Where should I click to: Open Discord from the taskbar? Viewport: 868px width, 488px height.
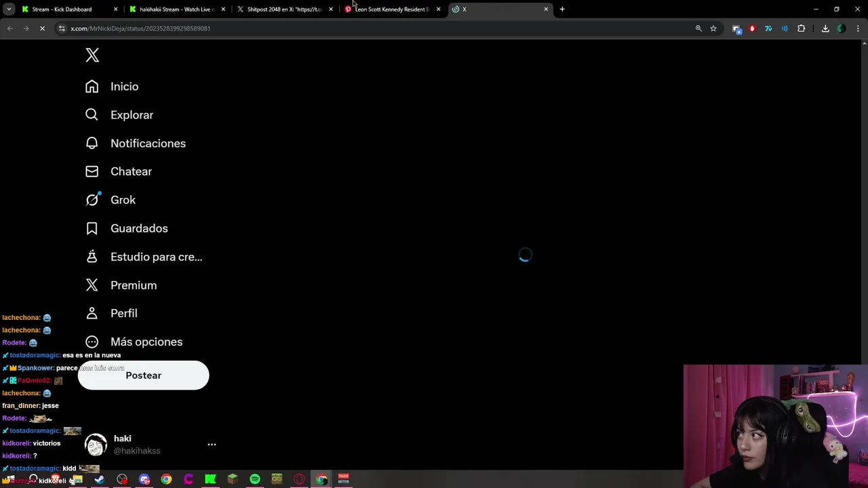(144, 479)
